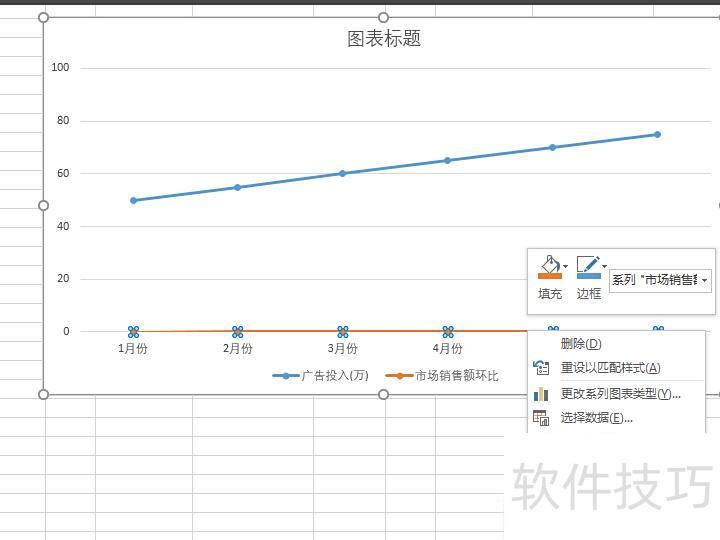Click the Fill (填充) paint bucket icon

click(x=550, y=267)
